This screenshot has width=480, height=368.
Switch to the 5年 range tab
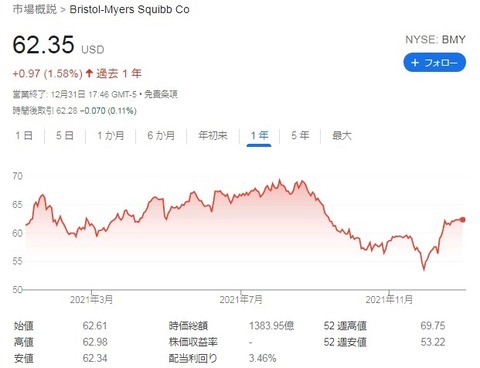(x=300, y=136)
